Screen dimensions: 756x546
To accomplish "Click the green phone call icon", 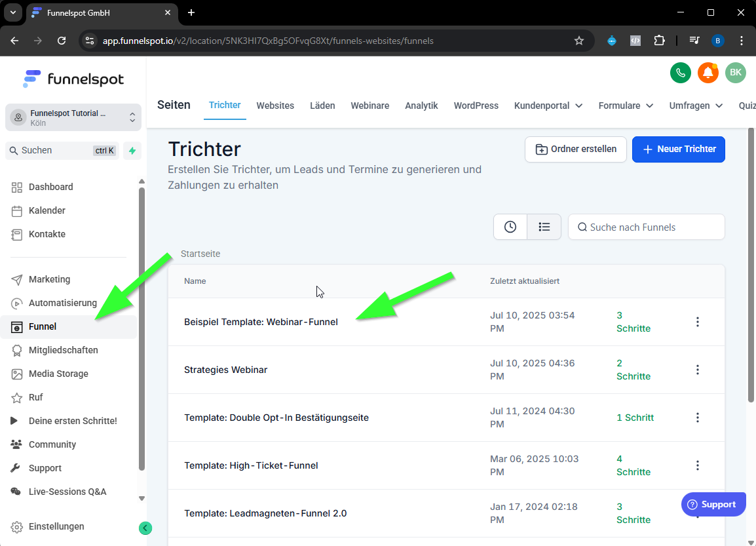I will coord(680,73).
